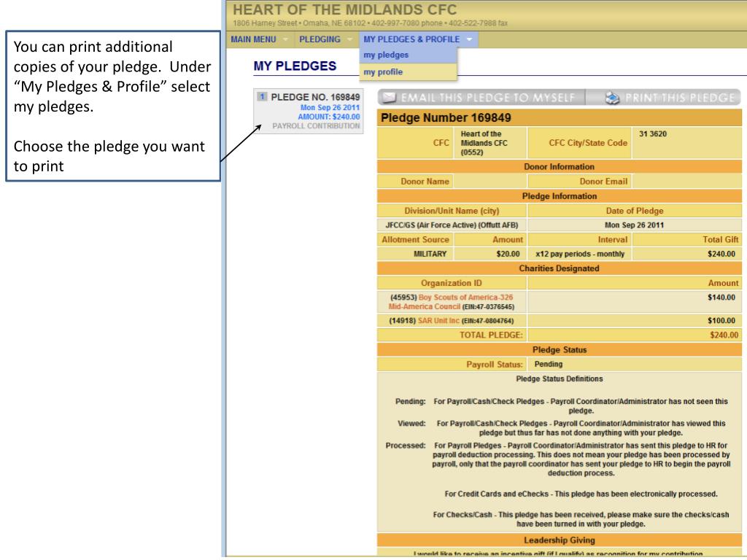Click the 'MILITARY' allotment source value
This screenshot has width=747, height=560.
coord(430,254)
